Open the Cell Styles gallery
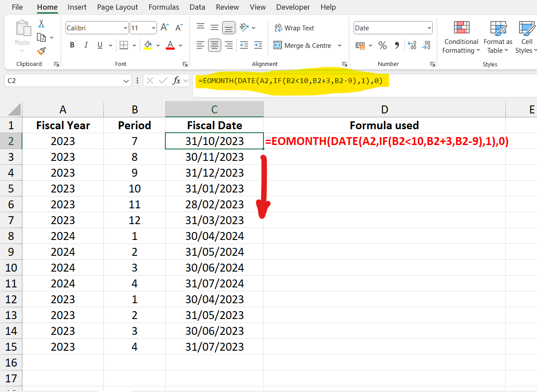Screen dimensions: 537x392 click(x=526, y=37)
